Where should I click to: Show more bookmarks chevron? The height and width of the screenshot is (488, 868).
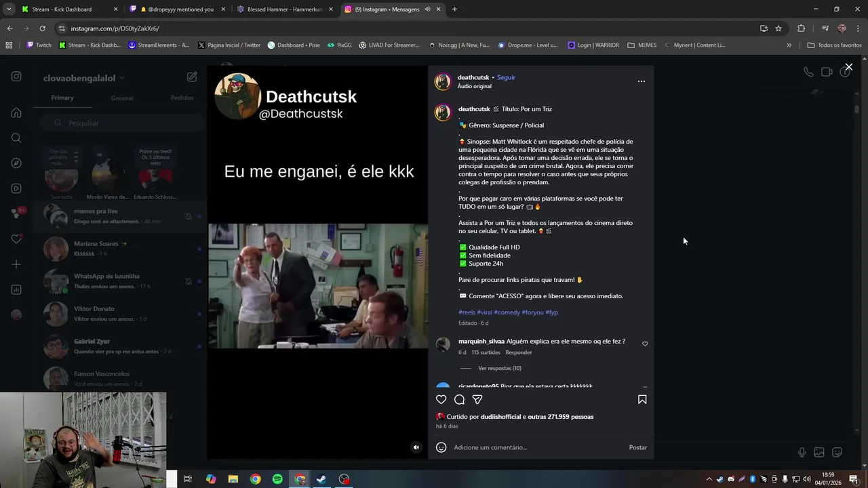(x=789, y=45)
